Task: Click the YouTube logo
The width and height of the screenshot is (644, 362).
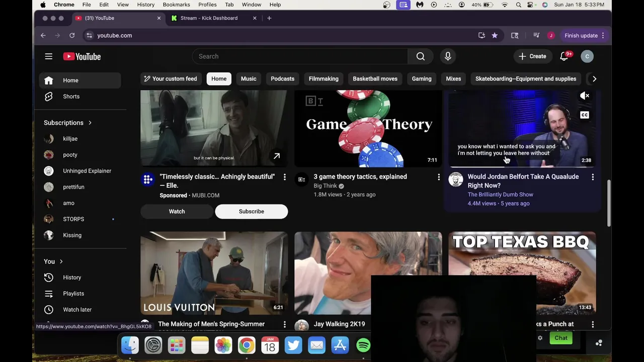Action: 82,56
